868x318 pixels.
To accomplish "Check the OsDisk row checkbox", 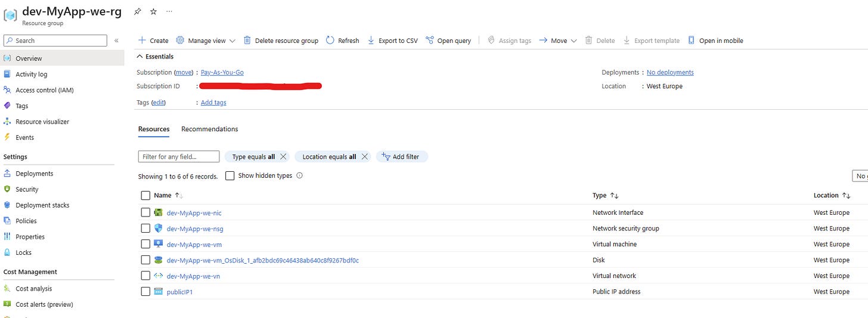I will coord(145,260).
